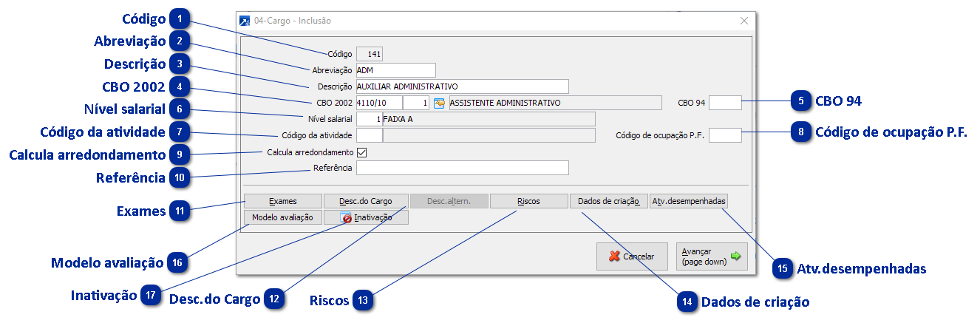The width and height of the screenshot is (980, 323).
Task: Click the CBO 2002 code field
Action: 378,103
